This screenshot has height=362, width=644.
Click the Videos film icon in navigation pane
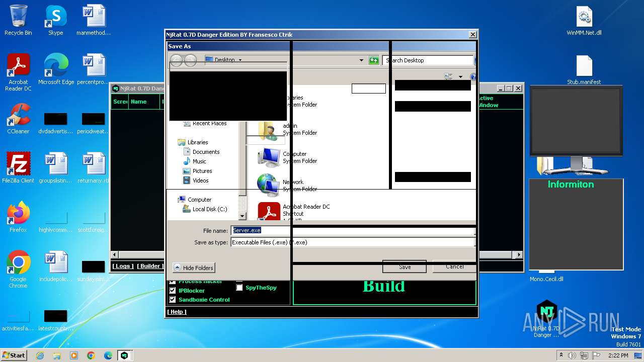187,180
